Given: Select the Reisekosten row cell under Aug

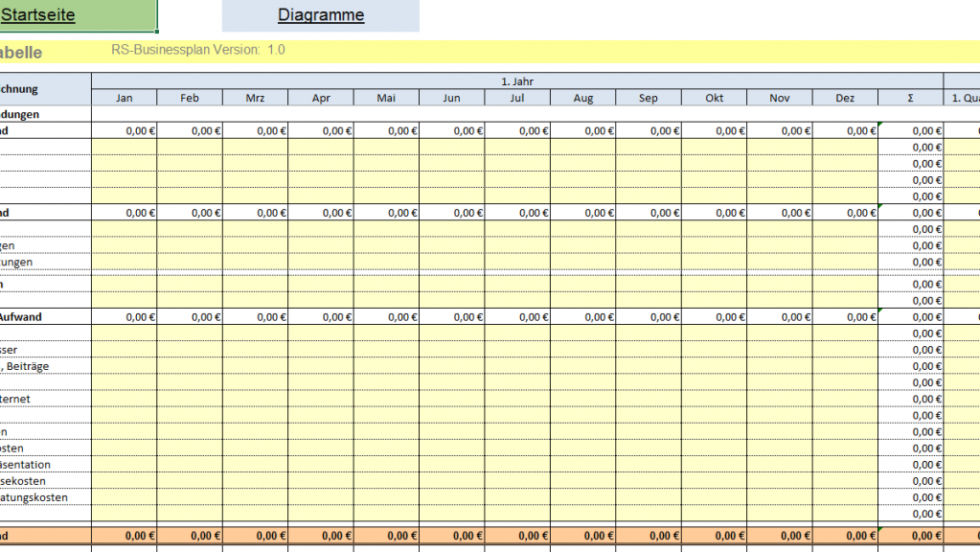Looking at the screenshot, I should tap(582, 481).
